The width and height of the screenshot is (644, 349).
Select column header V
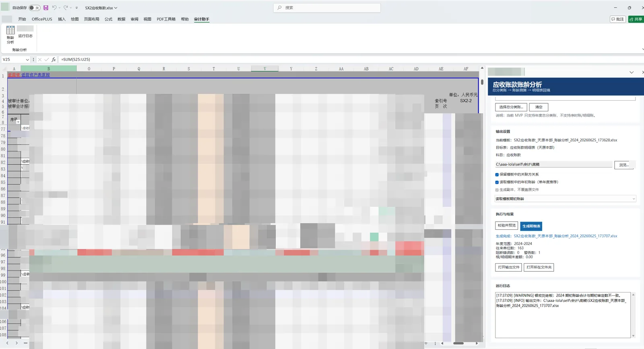(264, 69)
